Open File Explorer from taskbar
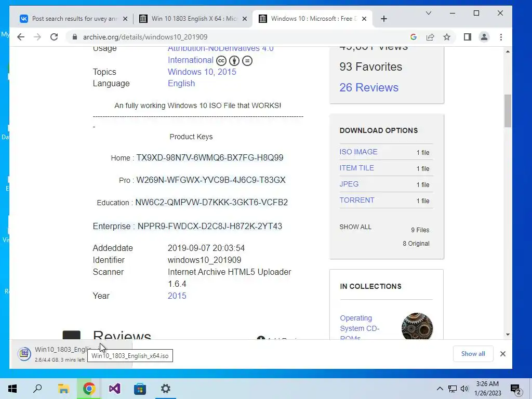Viewport: 532px width, 399px height. coord(63,389)
